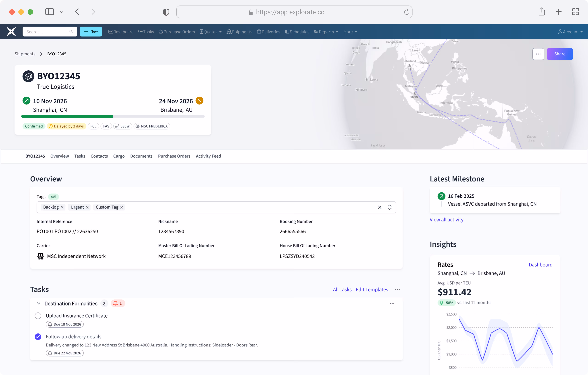Open Shipments in the top navigation
This screenshot has height=375, width=588.
239,32
